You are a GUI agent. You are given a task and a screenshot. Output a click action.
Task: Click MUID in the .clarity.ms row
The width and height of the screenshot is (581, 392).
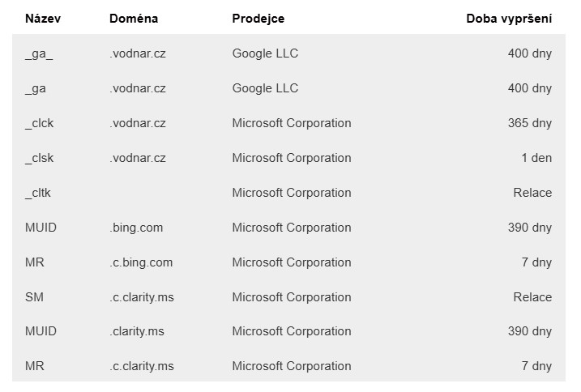click(41, 331)
